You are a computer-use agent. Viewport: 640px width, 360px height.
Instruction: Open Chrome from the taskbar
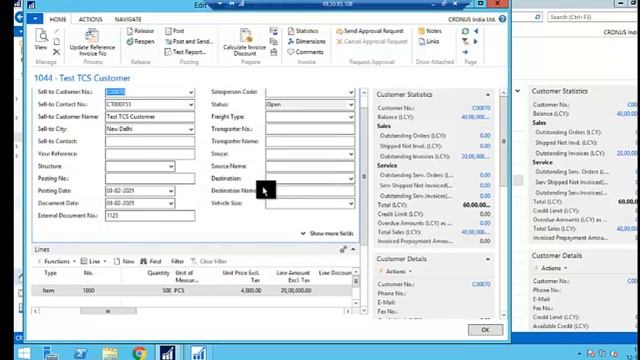139,353
